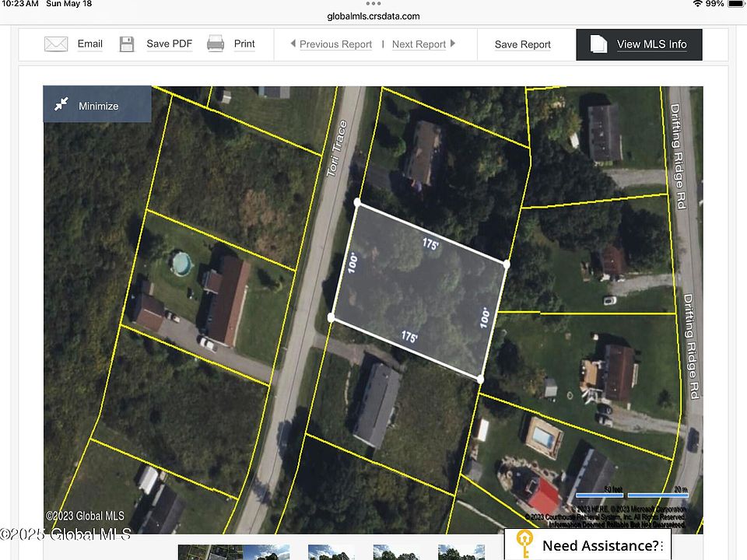Viewport: 747px width, 560px height.
Task: Go to Previous Report
Action: pyautogui.click(x=336, y=44)
